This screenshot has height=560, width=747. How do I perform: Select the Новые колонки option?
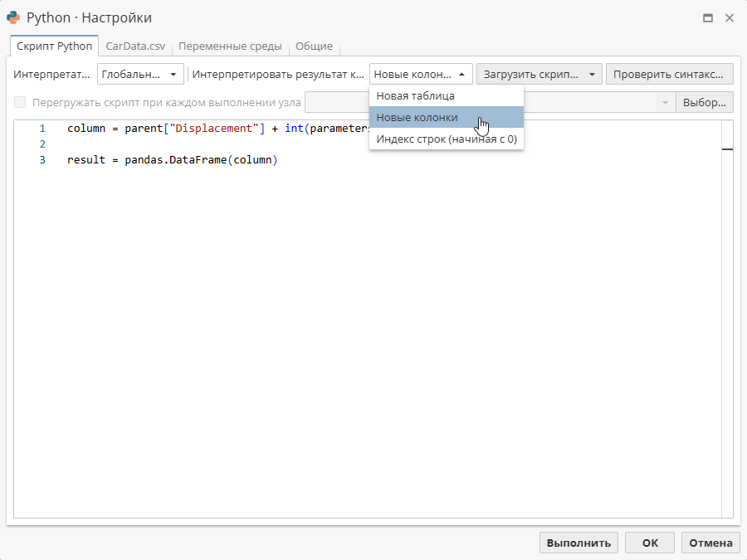click(x=417, y=117)
